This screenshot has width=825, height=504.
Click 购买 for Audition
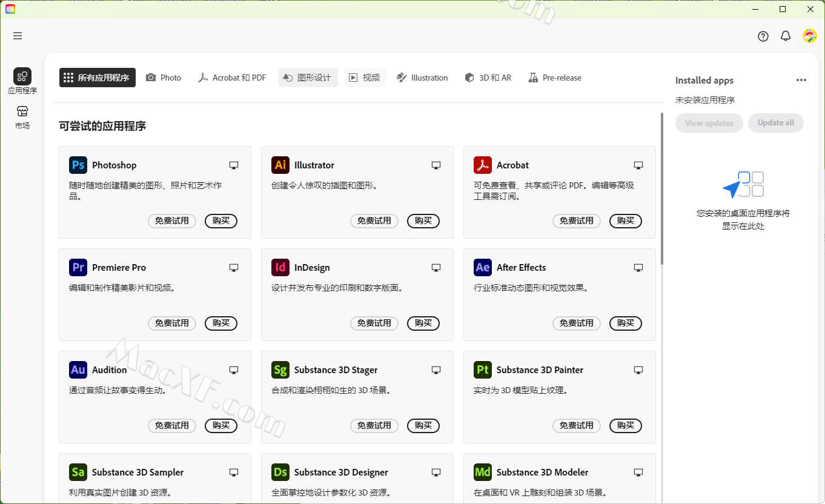pos(221,426)
